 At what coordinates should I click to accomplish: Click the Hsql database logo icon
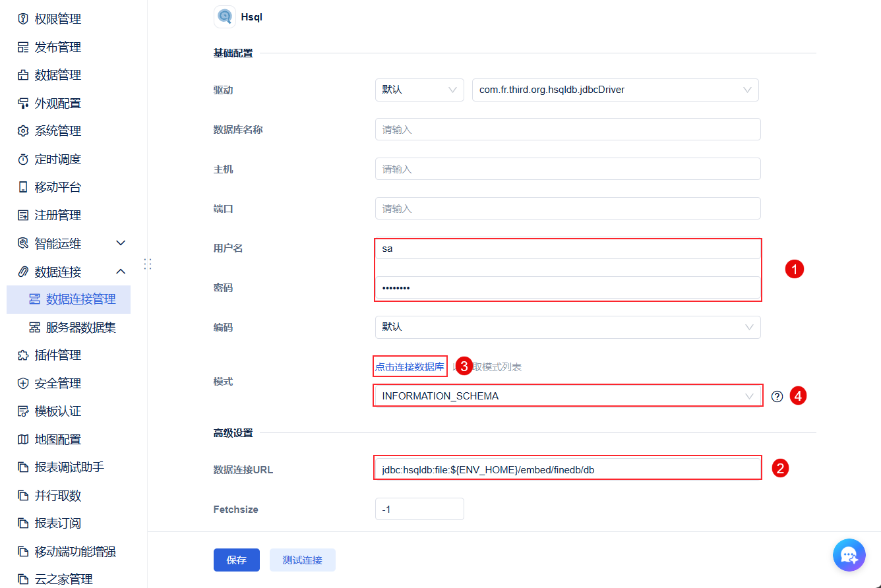click(x=225, y=16)
